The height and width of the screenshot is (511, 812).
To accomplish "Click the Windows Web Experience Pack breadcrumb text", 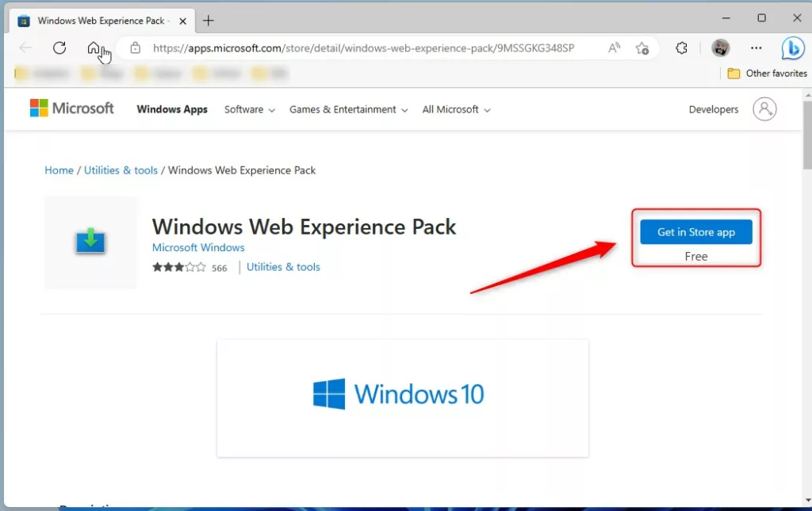I will coord(242,170).
